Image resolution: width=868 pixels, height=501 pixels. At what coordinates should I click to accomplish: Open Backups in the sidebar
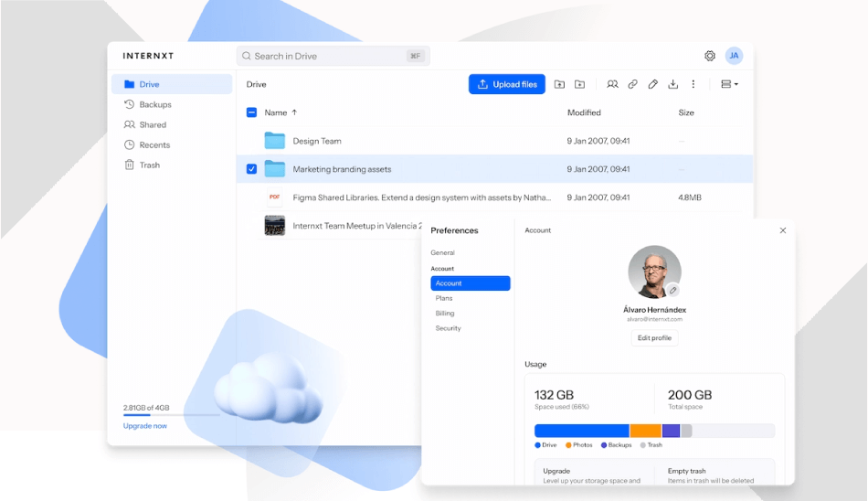click(x=172, y=104)
